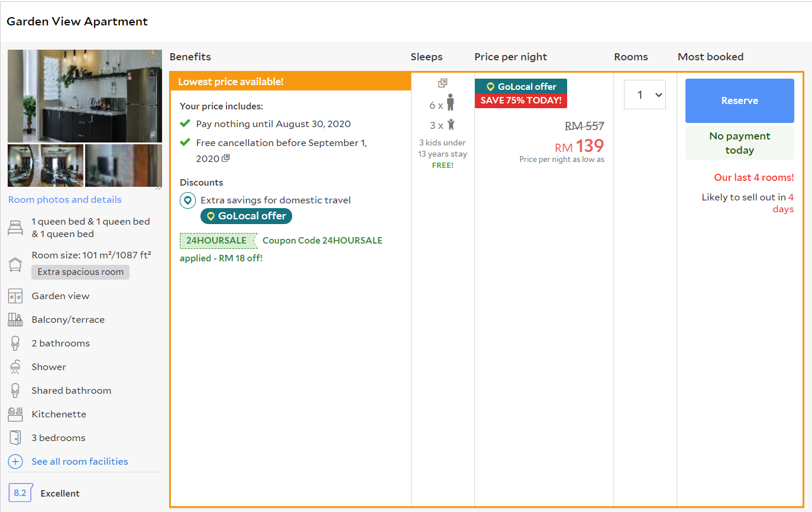Image resolution: width=812 pixels, height=512 pixels.
Task: Click See all room facilities link
Action: click(x=80, y=462)
